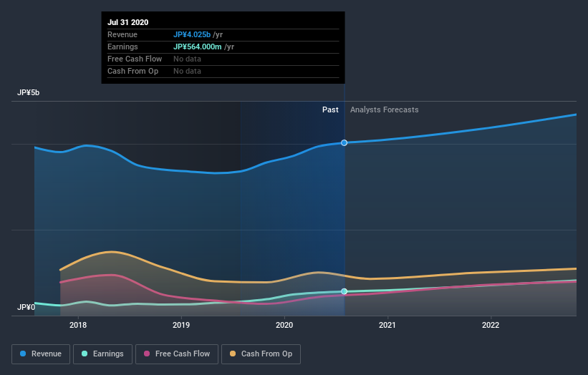Image resolution: width=588 pixels, height=375 pixels.
Task: Click the 2018 x-axis label
Action: pos(78,325)
